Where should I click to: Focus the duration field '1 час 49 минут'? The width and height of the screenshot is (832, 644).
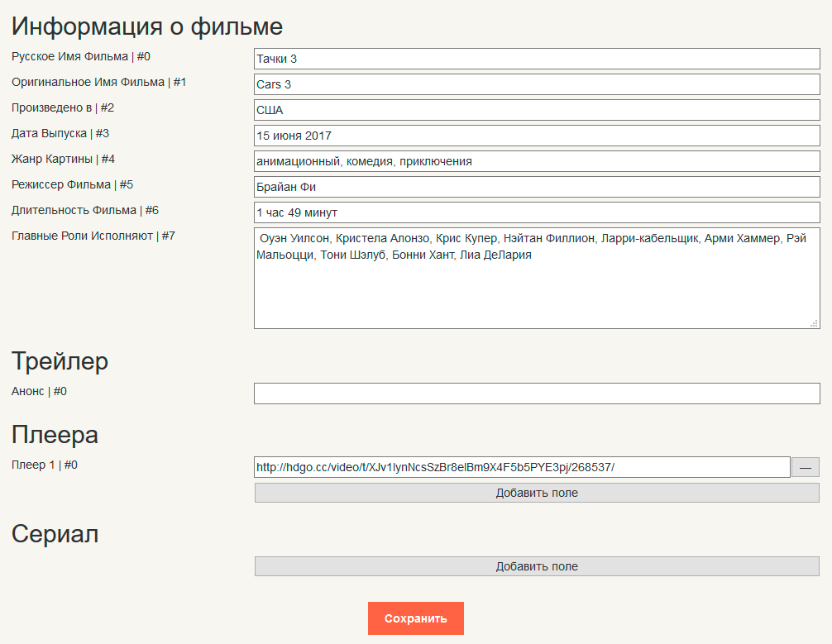click(537, 212)
